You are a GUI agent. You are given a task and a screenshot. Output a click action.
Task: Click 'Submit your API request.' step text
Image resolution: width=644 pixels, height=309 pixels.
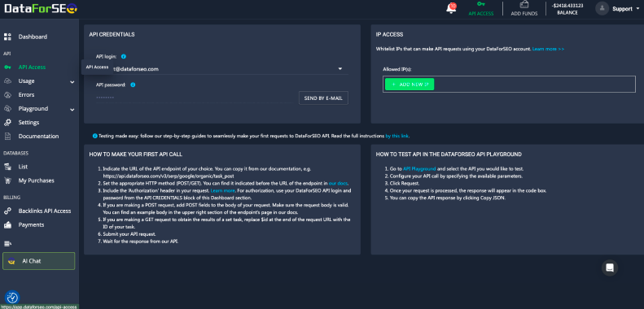[129, 234]
